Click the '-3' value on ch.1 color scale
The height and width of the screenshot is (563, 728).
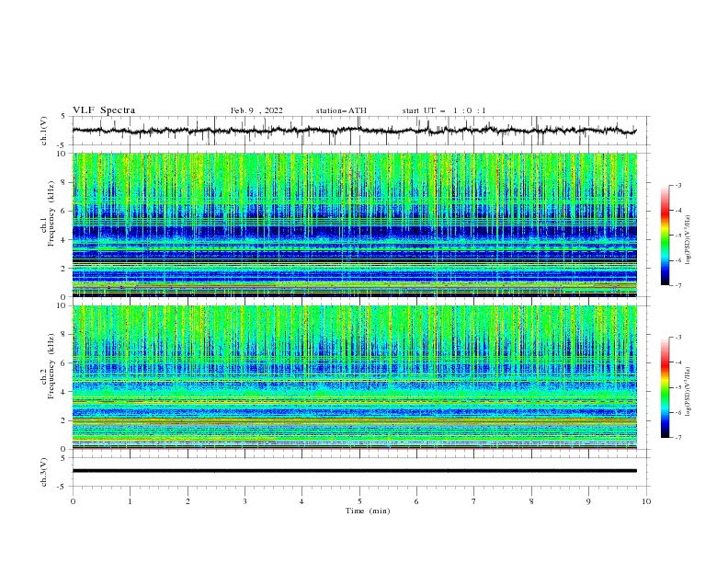point(678,185)
